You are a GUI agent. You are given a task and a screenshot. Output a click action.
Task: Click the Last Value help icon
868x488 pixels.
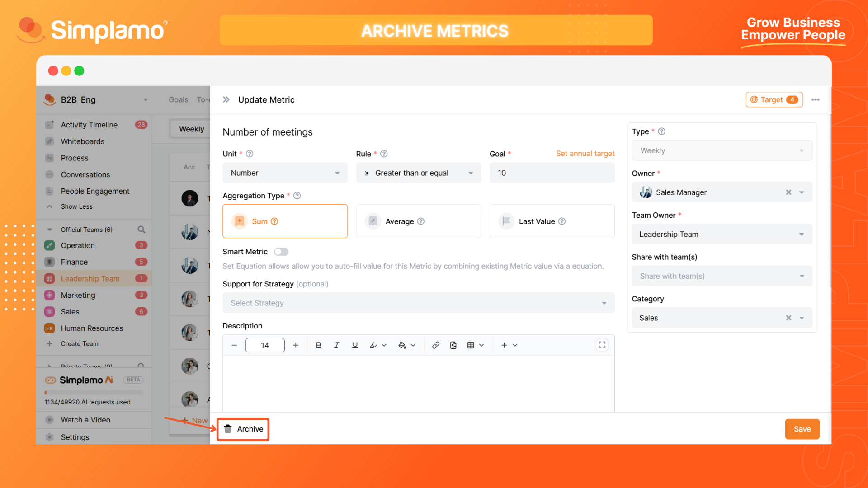coord(562,221)
